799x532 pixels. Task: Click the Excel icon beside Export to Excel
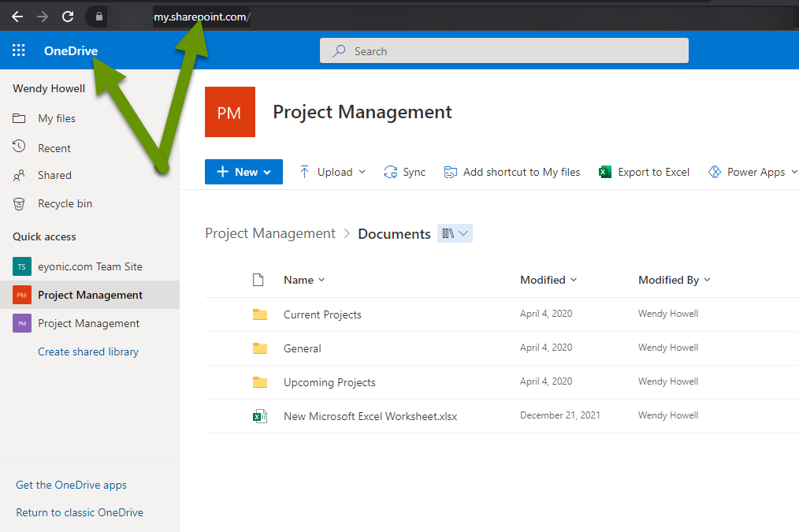coord(605,173)
